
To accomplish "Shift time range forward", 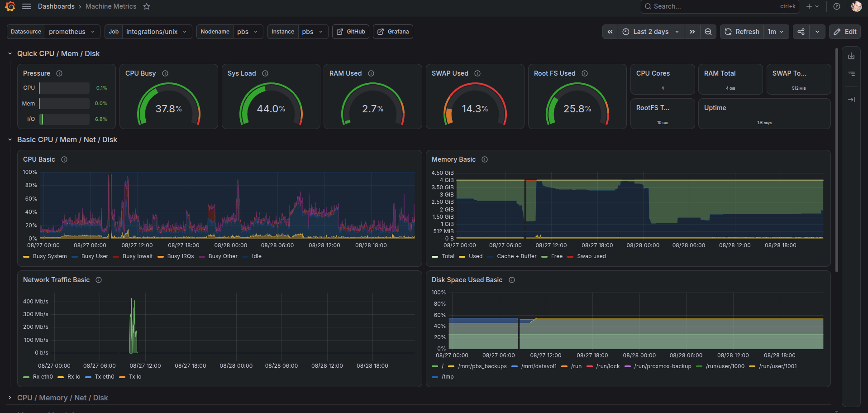I will click(x=692, y=32).
